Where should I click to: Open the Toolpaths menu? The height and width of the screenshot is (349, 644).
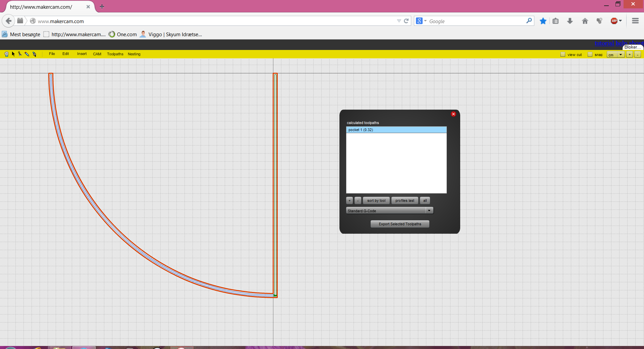coord(115,54)
